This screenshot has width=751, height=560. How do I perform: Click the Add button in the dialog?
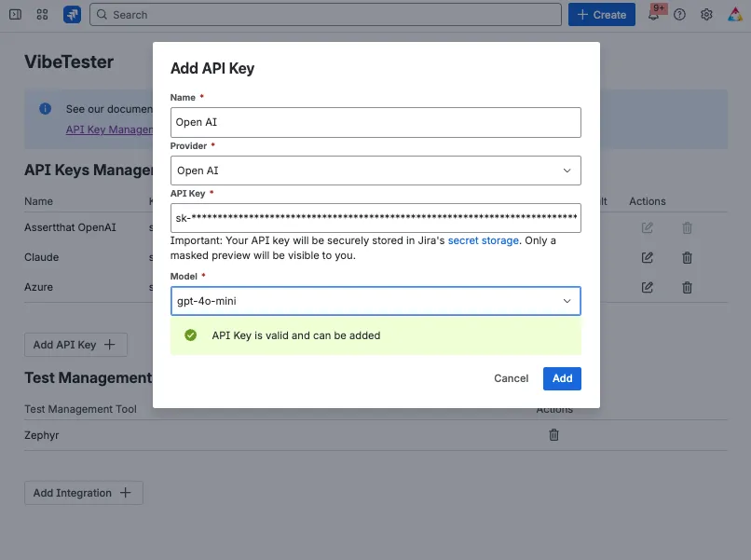point(562,378)
